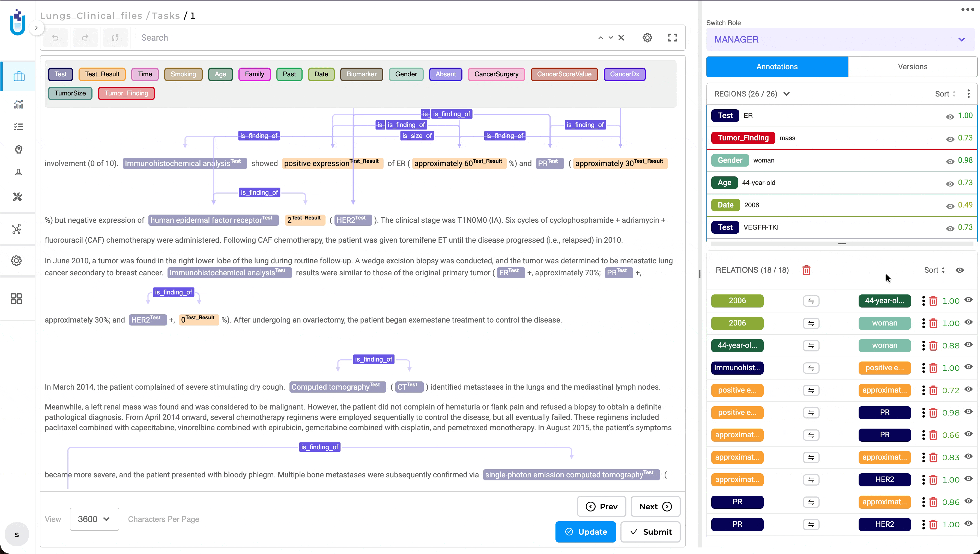The height and width of the screenshot is (554, 980).
Task: Click the app logo at top left
Action: (17, 22)
